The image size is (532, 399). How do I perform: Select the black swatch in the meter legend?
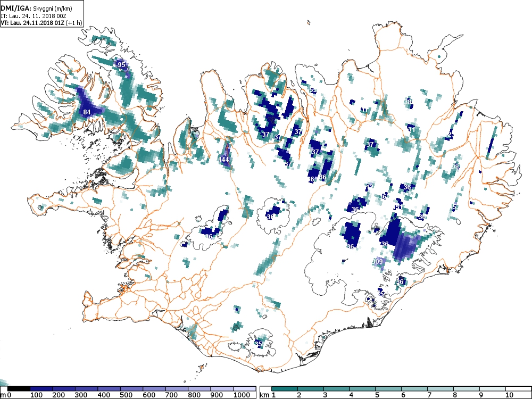point(19,389)
